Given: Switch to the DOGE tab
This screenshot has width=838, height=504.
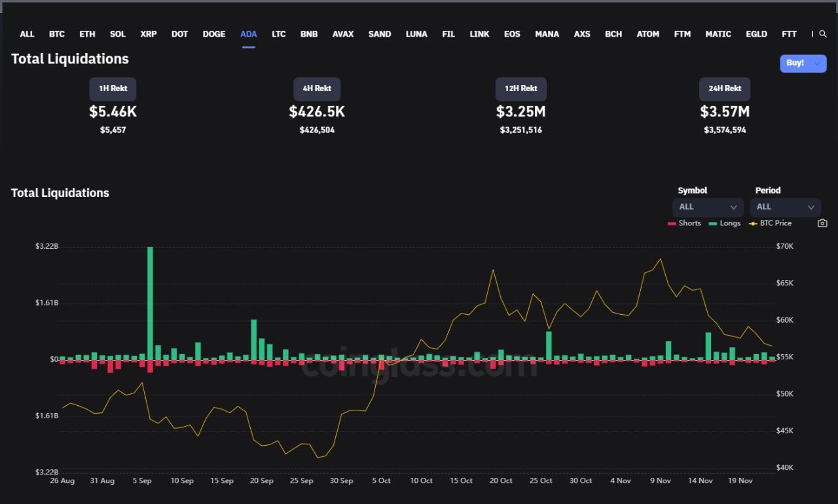Looking at the screenshot, I should coord(214,34).
